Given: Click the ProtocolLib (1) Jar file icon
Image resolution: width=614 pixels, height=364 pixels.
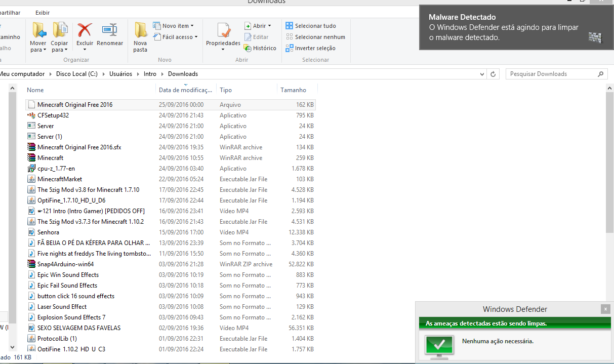Looking at the screenshot, I should point(31,339).
